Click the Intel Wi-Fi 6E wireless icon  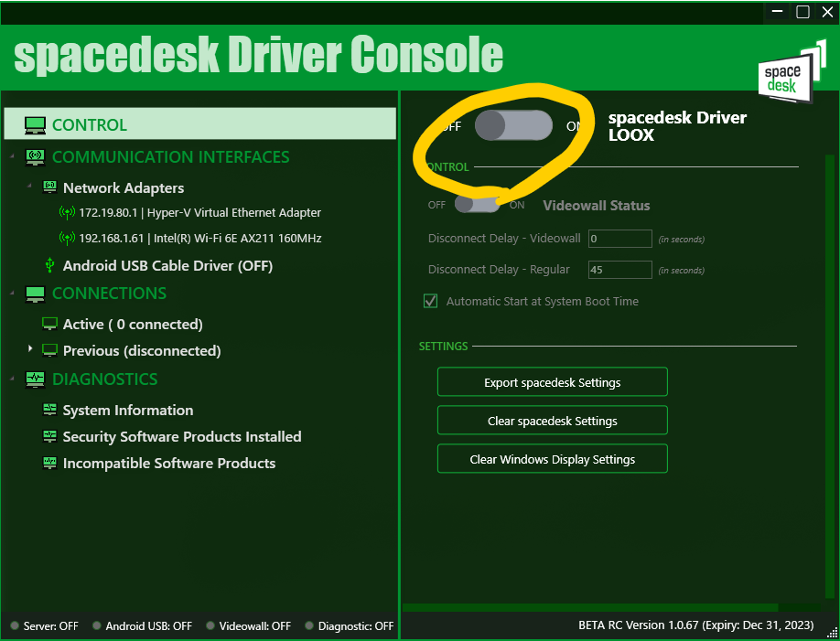click(67, 238)
